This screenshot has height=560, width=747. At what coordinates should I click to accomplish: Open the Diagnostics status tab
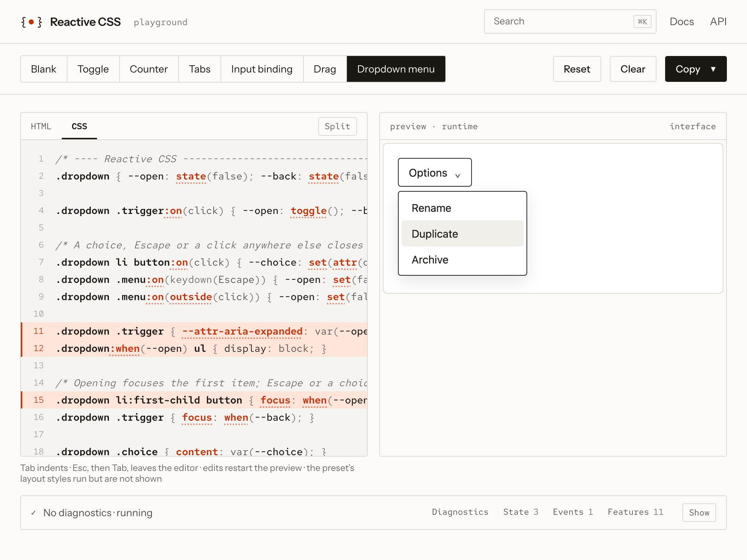click(460, 512)
